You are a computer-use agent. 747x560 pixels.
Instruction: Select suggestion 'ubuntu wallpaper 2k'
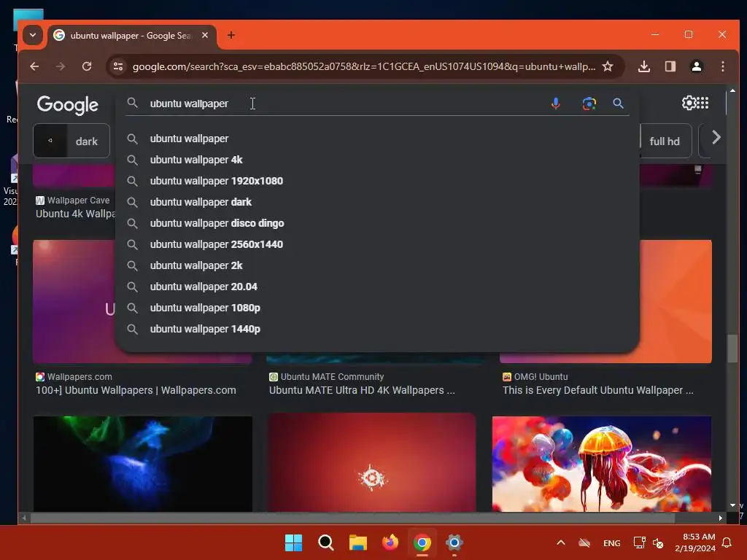pos(376,265)
